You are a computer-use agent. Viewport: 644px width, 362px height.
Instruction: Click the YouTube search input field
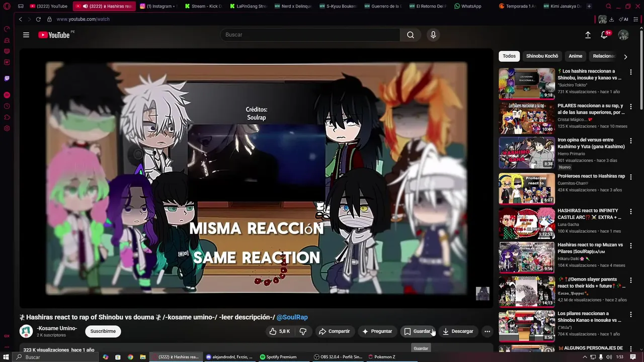(x=310, y=35)
